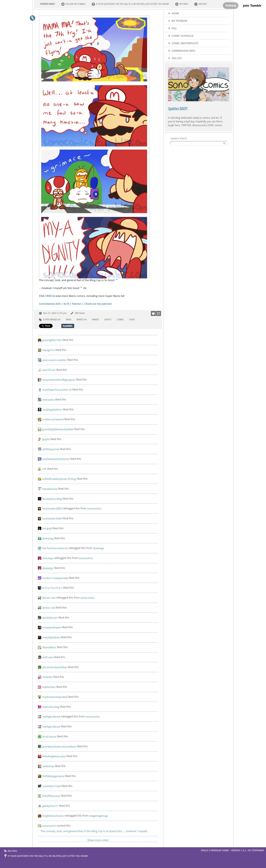Screen dimensions: 266x868
Task: Open Comic Masterposts in sidebar
Action: pos(185,43)
